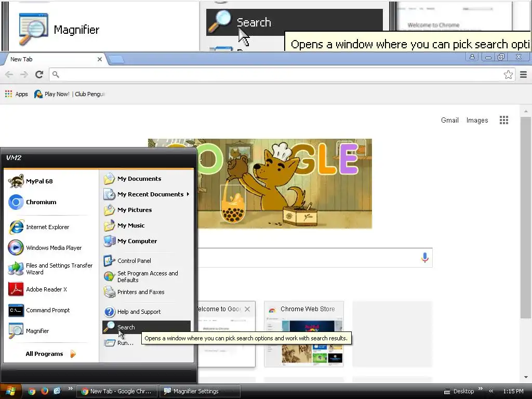The width and height of the screenshot is (532, 399).
Task: Open Command Prompt
Action: (x=49, y=310)
